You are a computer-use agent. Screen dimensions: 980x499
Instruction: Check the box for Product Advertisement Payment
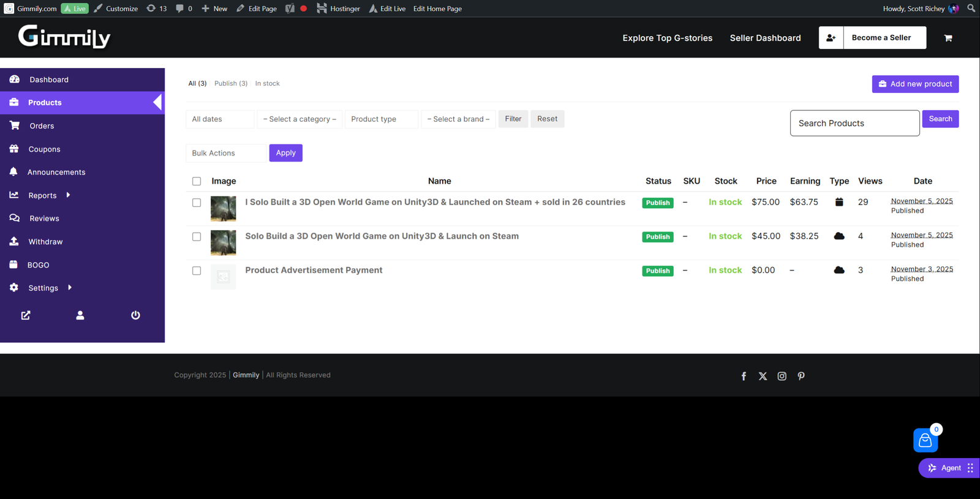tap(197, 271)
